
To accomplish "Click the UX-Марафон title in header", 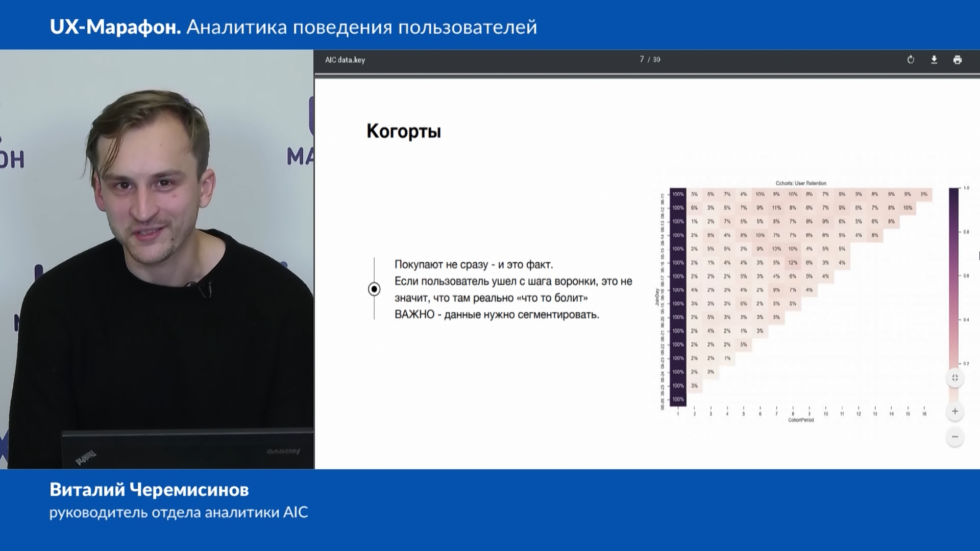I will [115, 27].
